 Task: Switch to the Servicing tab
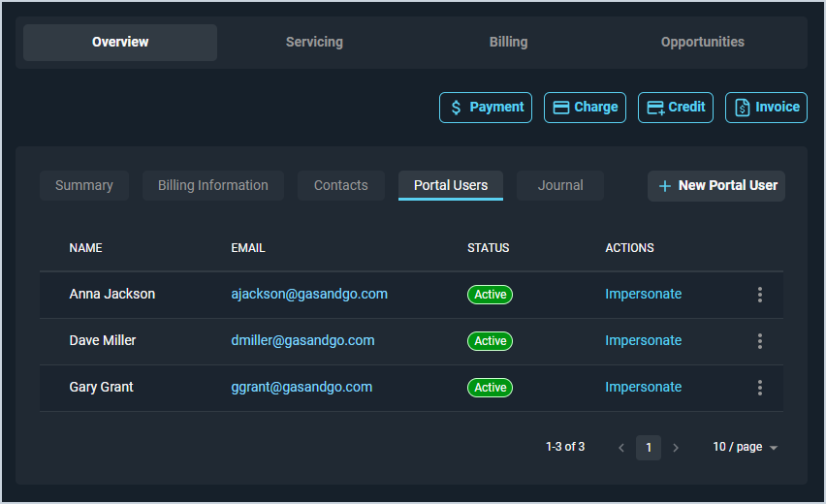(314, 42)
